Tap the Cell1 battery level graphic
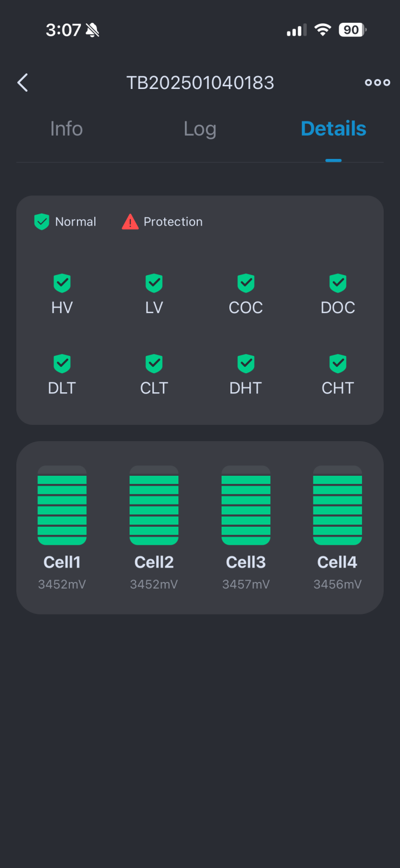 point(62,506)
